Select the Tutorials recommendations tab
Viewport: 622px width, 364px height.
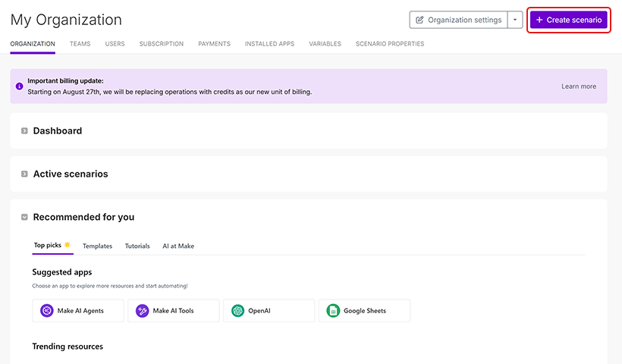(137, 246)
